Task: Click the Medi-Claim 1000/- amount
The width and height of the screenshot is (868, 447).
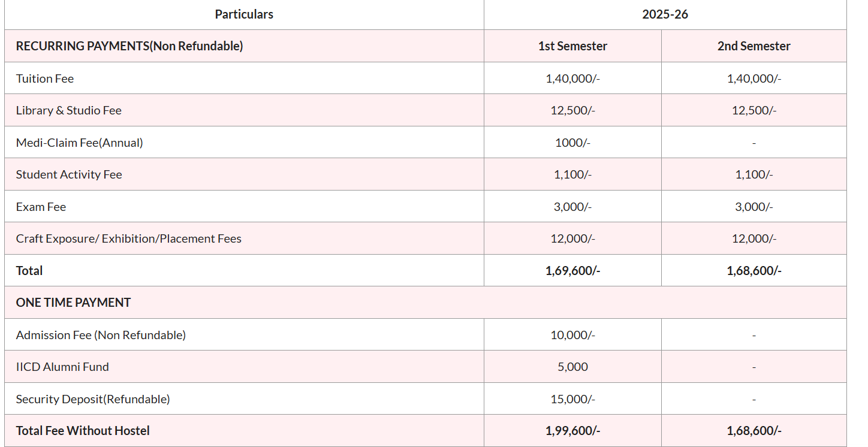Action: coord(572,143)
